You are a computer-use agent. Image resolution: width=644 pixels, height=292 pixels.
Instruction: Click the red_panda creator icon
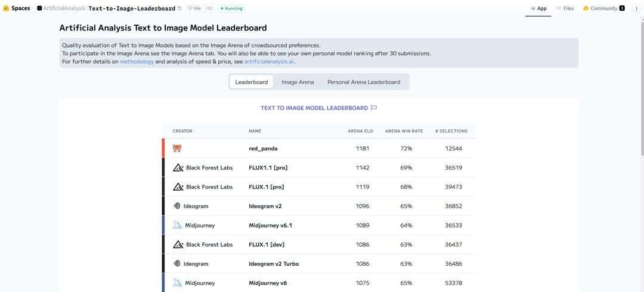178,148
